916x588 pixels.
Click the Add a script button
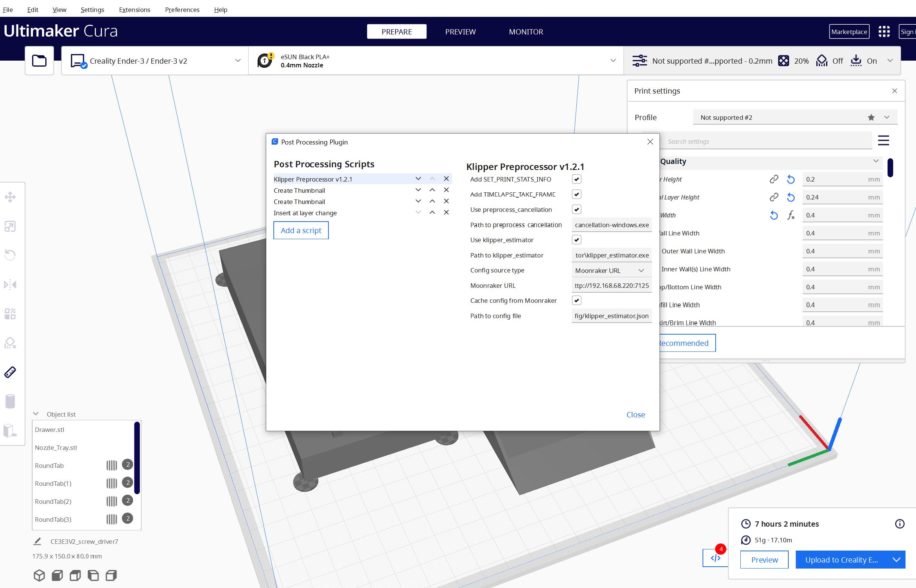pos(301,230)
